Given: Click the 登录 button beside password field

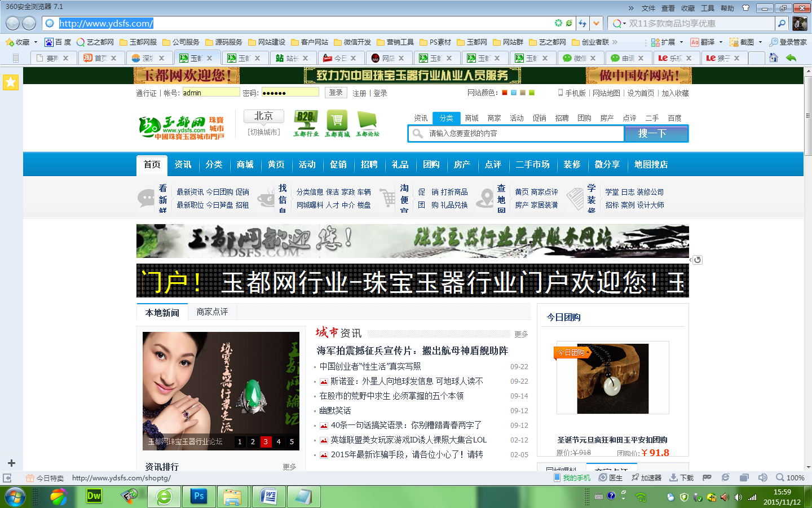Looking at the screenshot, I should pos(336,93).
